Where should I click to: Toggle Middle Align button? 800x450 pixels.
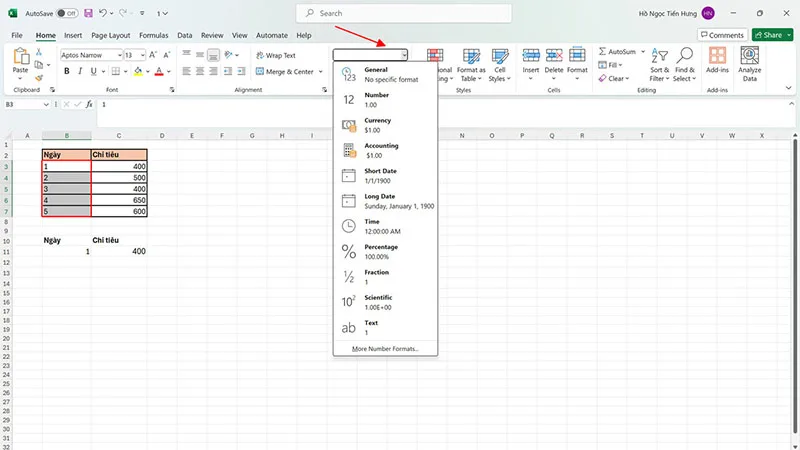pyautogui.click(x=200, y=55)
